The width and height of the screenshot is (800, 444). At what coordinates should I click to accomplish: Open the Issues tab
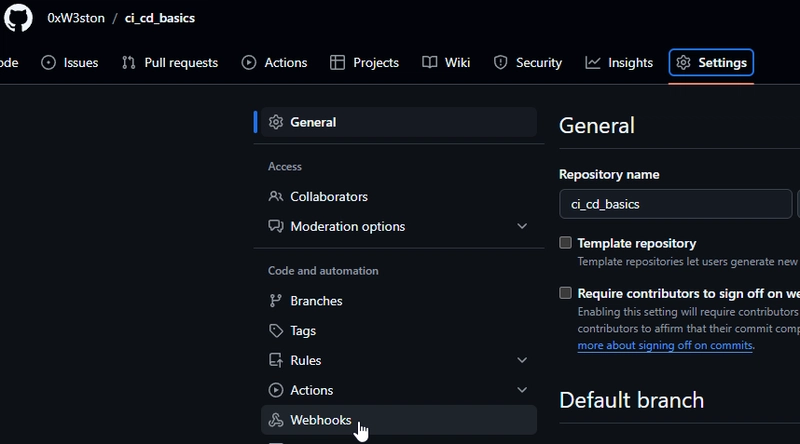click(x=70, y=62)
